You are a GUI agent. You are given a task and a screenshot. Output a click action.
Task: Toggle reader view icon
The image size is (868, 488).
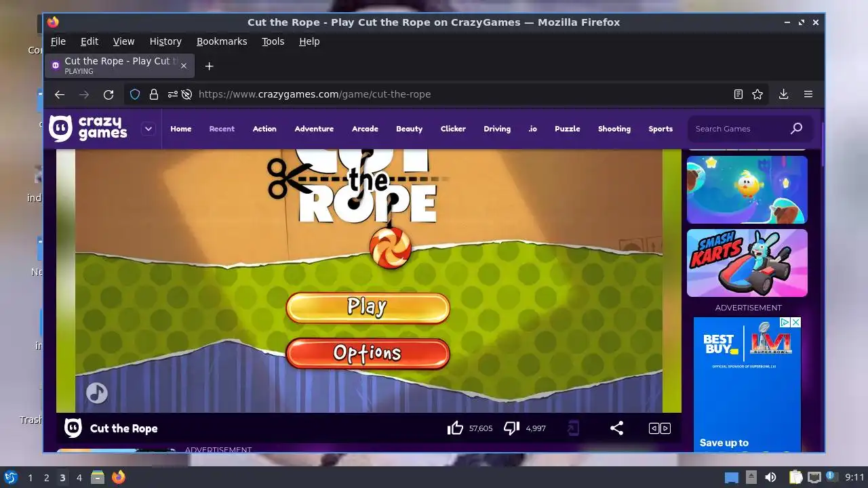click(x=738, y=94)
